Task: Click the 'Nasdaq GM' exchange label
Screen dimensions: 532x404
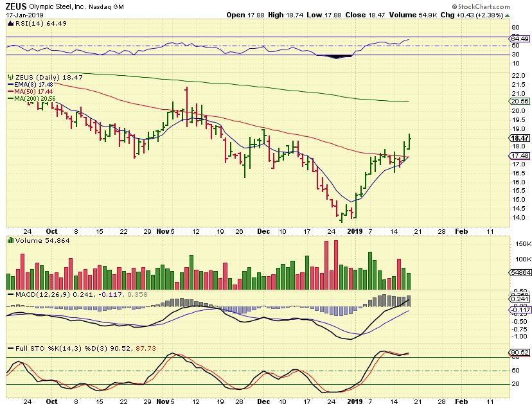Action: click(106, 7)
